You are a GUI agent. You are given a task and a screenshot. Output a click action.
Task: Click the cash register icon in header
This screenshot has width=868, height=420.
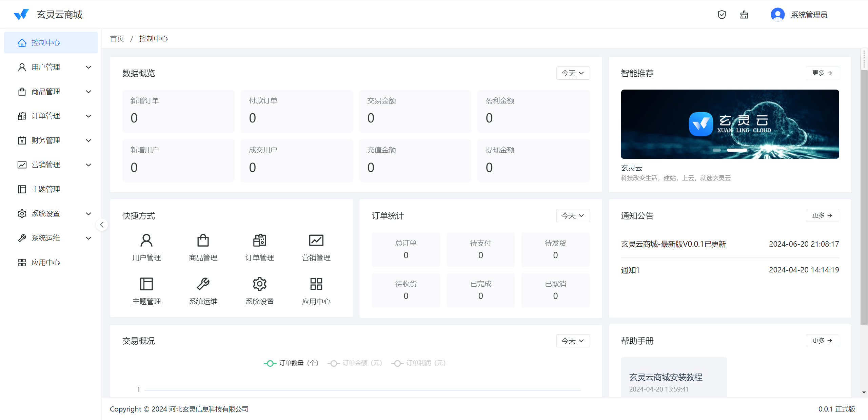744,15
